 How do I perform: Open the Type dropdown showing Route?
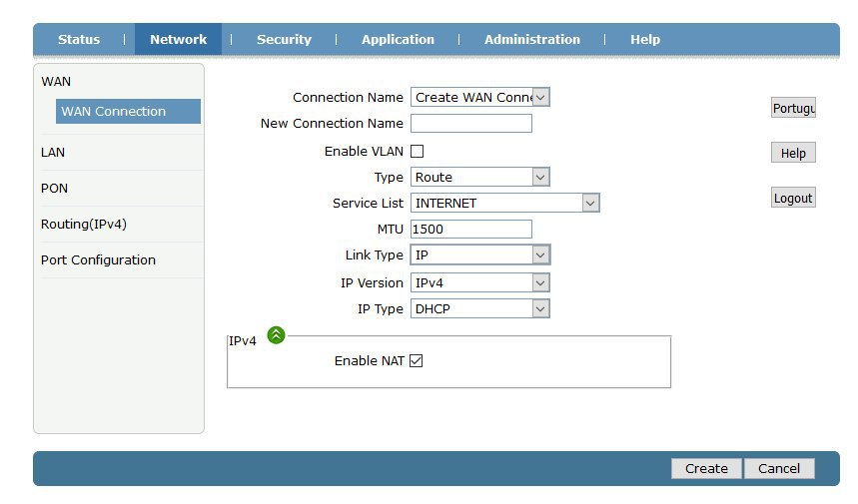coord(479,177)
